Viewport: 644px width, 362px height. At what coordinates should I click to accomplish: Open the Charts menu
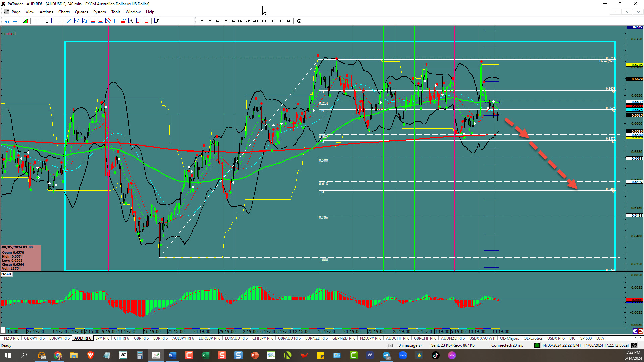(x=64, y=12)
